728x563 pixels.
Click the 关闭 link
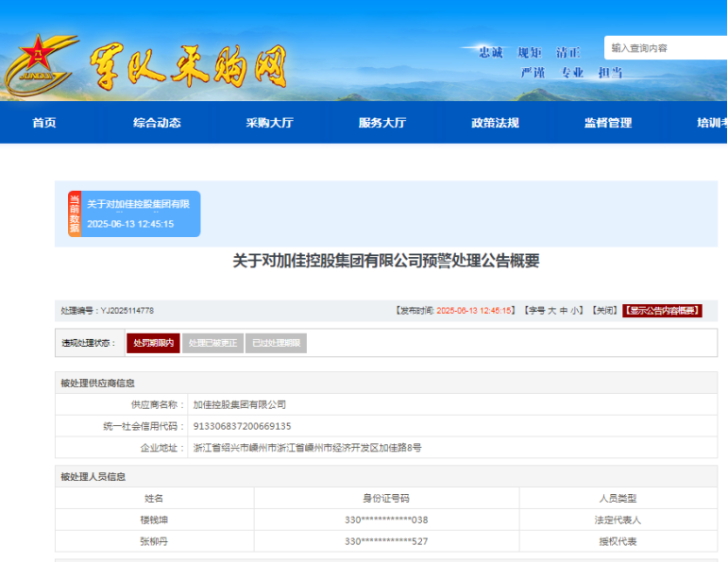(x=604, y=311)
